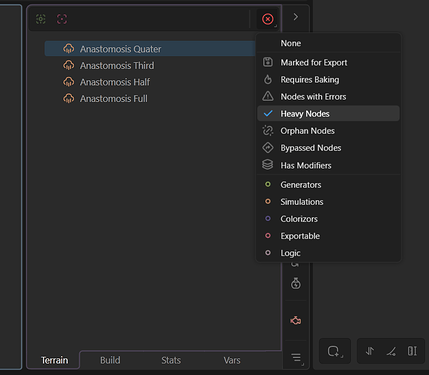The image size is (429, 375).
Task: Filter by Bypassed Nodes
Action: pos(328,148)
